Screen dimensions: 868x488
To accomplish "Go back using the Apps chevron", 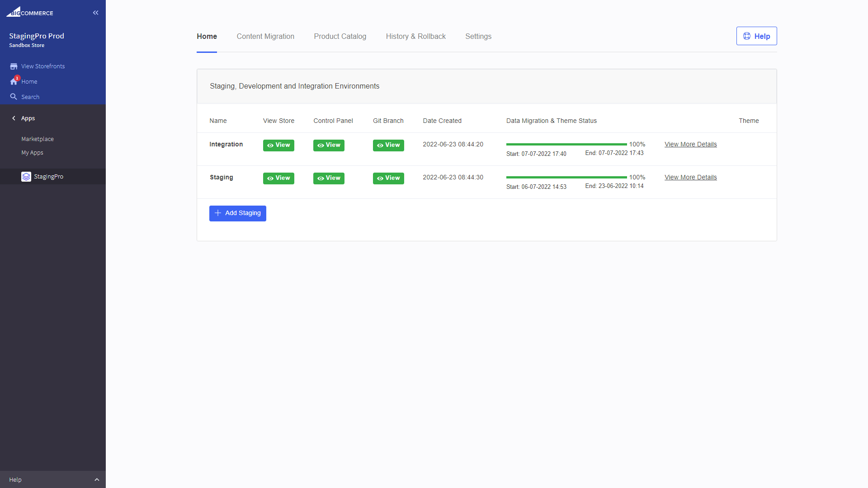I will [x=14, y=118].
